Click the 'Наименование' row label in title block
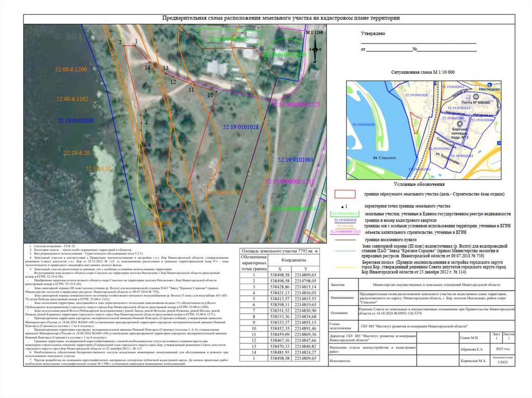 pos(342,298)
